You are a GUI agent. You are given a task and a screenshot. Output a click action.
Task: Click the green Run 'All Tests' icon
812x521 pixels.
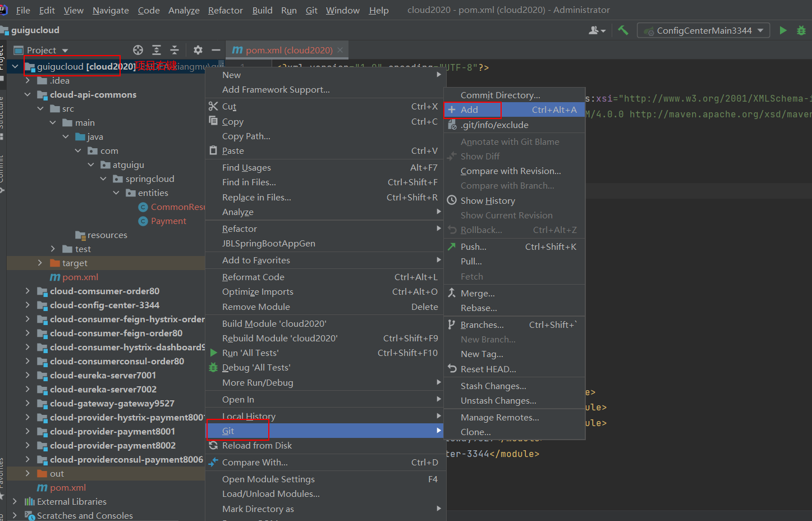213,353
